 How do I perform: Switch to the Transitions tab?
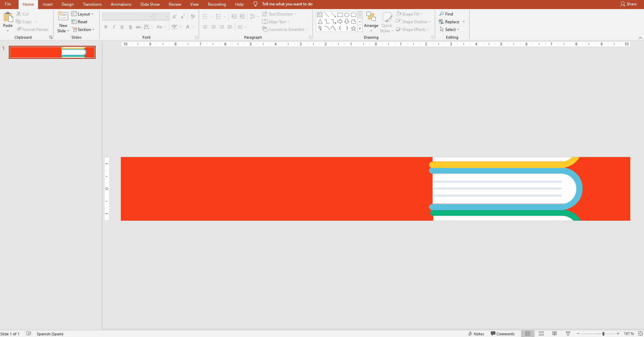point(92,4)
